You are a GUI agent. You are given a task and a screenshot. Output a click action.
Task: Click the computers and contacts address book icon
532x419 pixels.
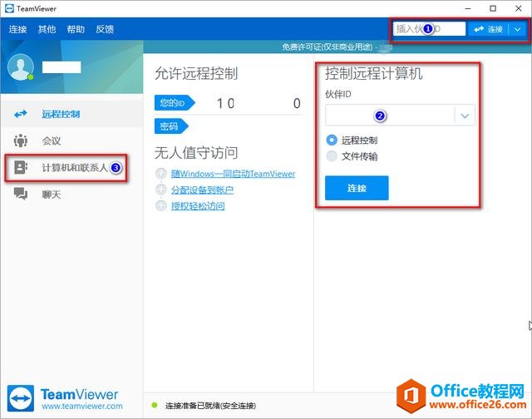click(x=20, y=167)
